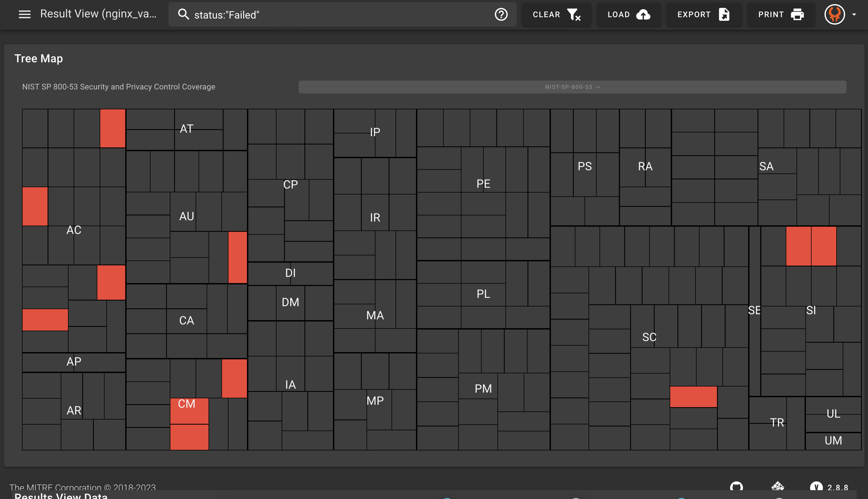Click the NIST-SP-800-53 breadcrumb bar to navigate up
This screenshot has height=499, width=868.
pos(572,87)
